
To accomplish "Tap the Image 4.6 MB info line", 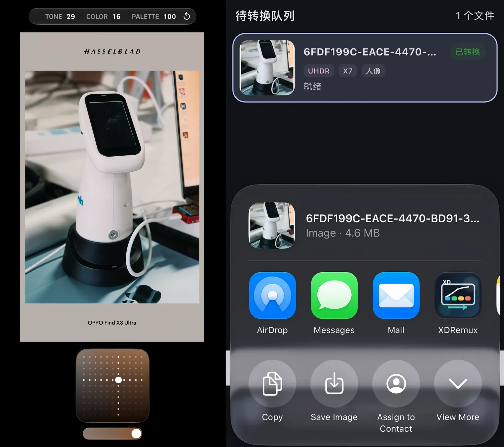I will click(x=343, y=233).
